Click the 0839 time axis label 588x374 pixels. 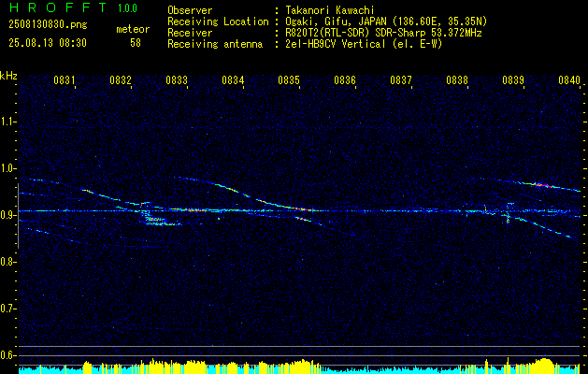pyautogui.click(x=513, y=79)
